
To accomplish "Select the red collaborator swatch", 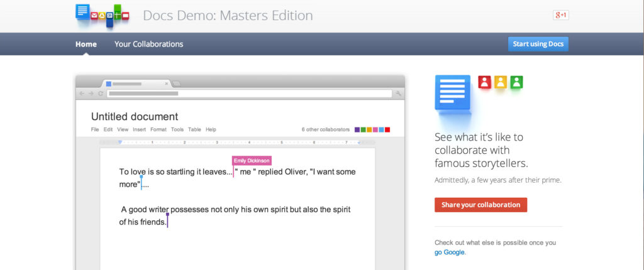I will click(x=387, y=130).
